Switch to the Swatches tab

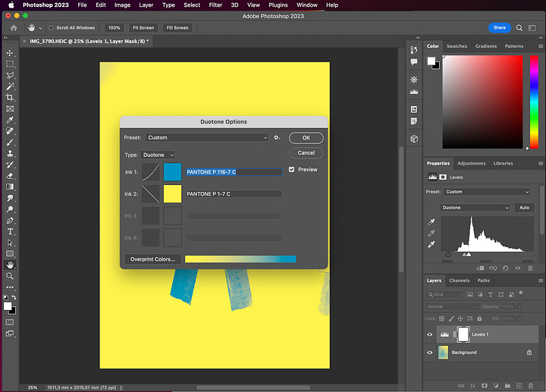click(x=457, y=46)
